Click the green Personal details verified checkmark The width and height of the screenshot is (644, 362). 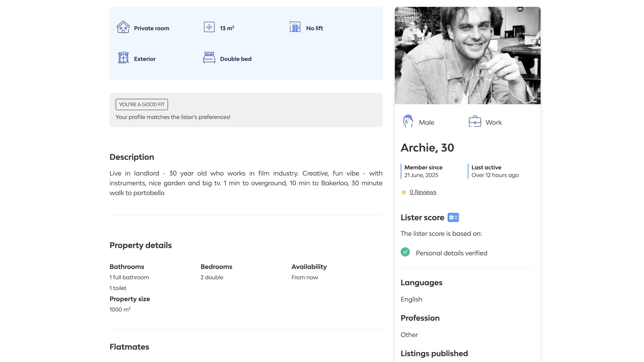point(405,252)
